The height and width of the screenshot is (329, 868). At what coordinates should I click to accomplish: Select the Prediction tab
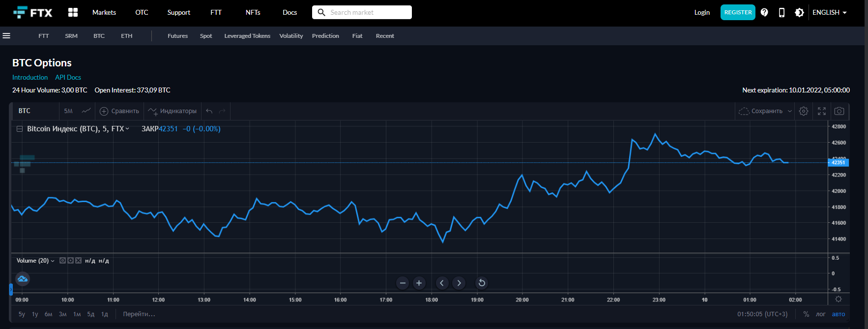click(325, 36)
